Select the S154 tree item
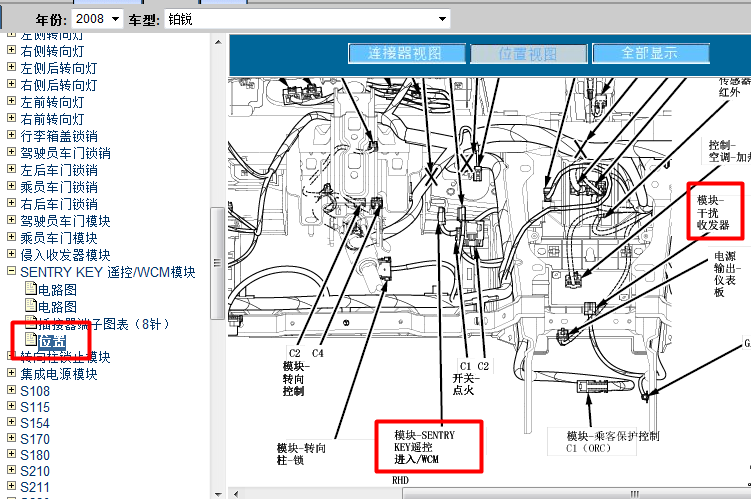 [x=35, y=423]
